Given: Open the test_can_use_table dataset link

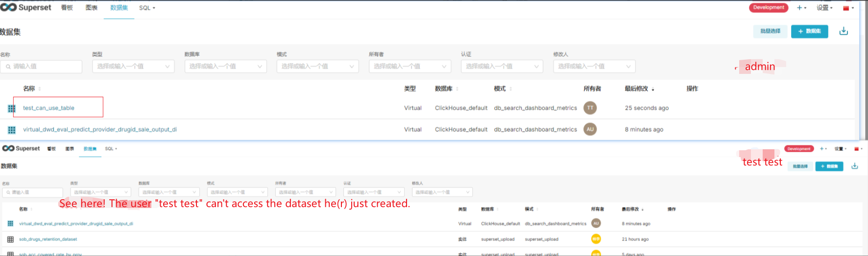Looking at the screenshot, I should click(48, 108).
